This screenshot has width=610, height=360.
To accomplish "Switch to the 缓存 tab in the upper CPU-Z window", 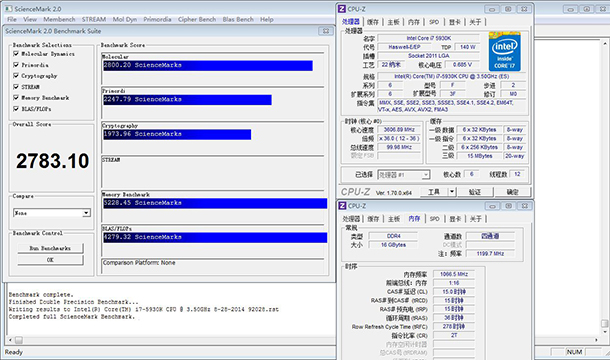I will tap(373, 22).
